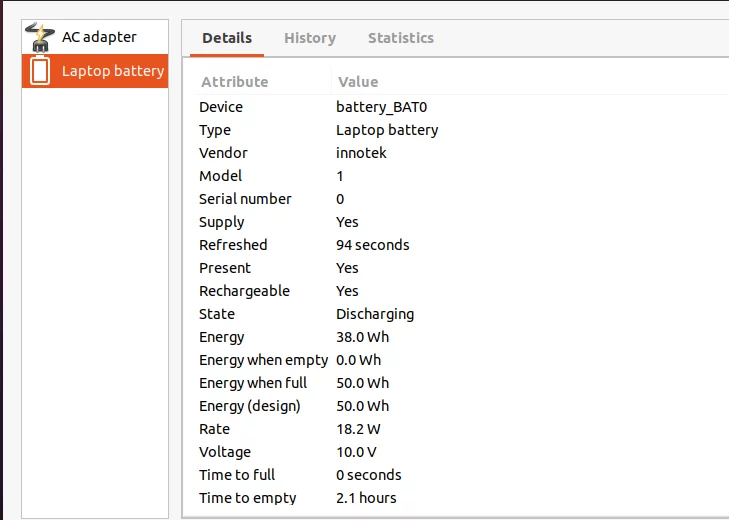Select the Energy 38.0 Wh row
Screen dimensions: 729x520
point(463,337)
